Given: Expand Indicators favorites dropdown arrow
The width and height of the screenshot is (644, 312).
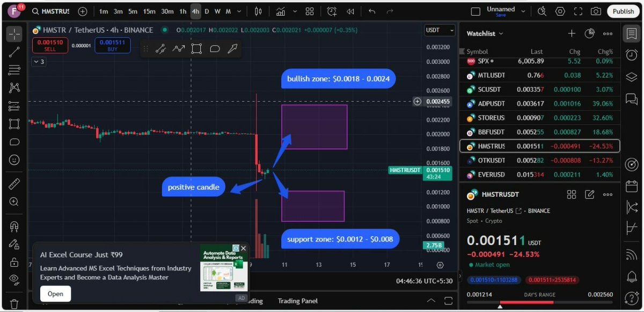Looking at the screenshot, I should click(x=294, y=11).
